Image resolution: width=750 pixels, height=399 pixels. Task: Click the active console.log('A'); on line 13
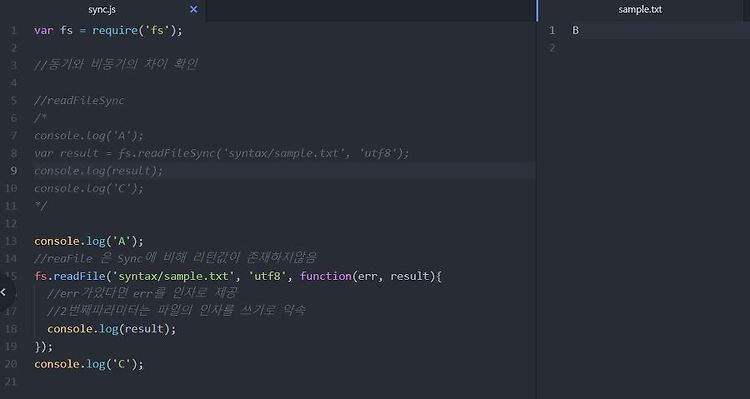pyautogui.click(x=88, y=241)
